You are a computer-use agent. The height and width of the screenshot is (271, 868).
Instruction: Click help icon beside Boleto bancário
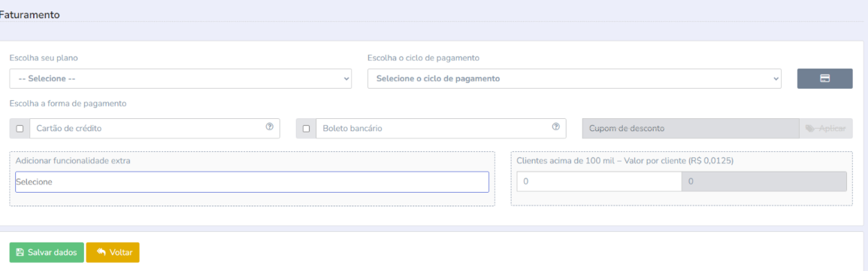556,126
